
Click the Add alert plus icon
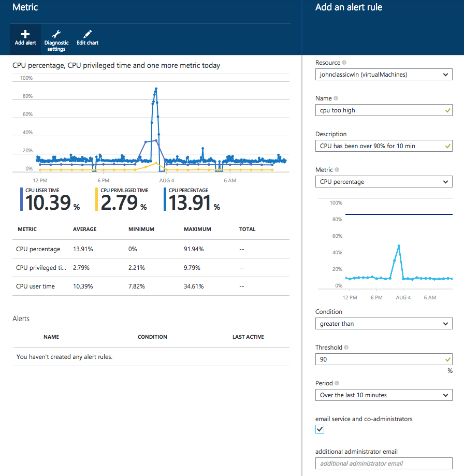point(25,35)
